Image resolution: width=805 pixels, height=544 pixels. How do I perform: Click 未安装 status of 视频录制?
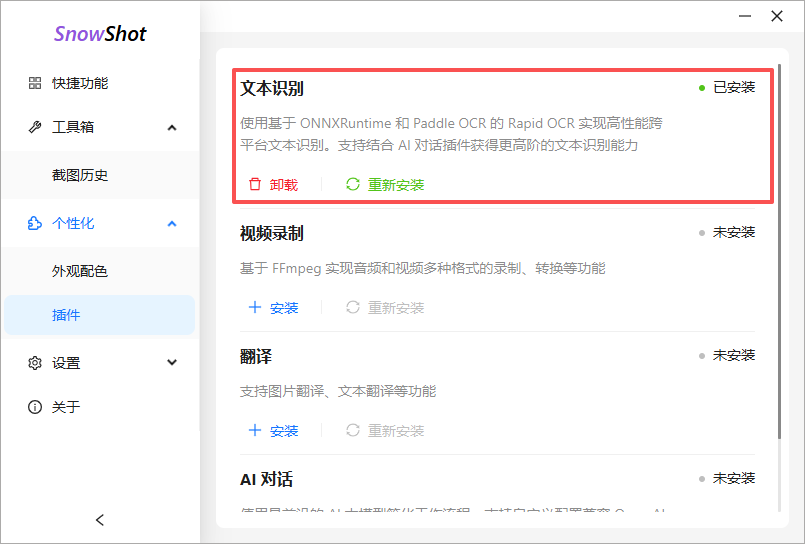[x=734, y=232]
